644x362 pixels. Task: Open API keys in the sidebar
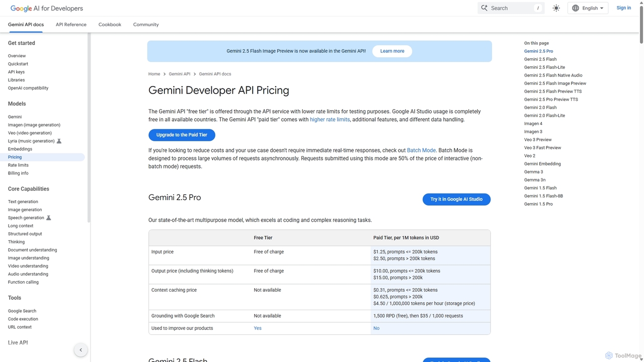coord(16,72)
